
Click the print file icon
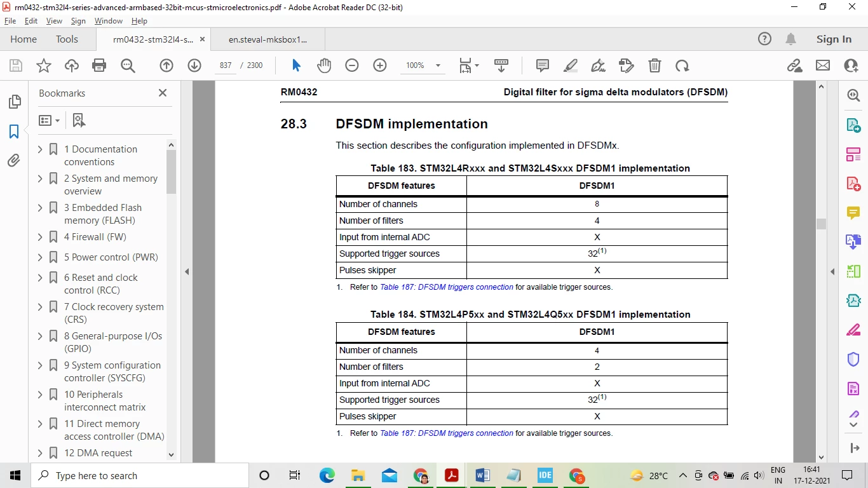tap(99, 65)
